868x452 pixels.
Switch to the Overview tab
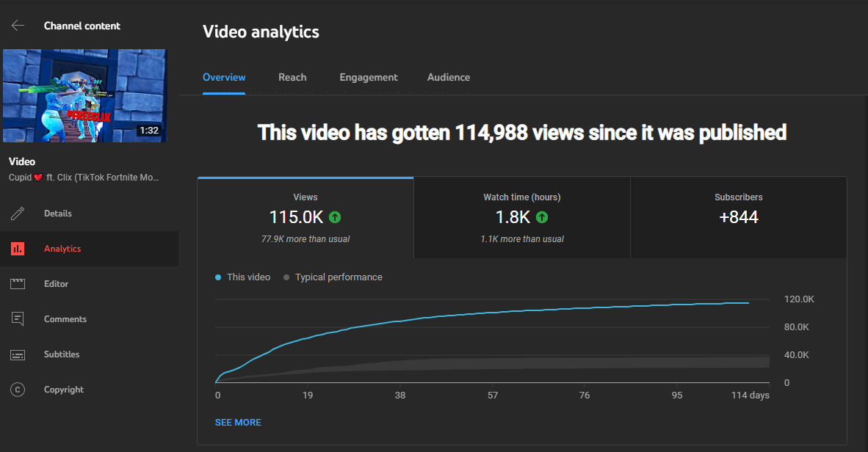(224, 78)
